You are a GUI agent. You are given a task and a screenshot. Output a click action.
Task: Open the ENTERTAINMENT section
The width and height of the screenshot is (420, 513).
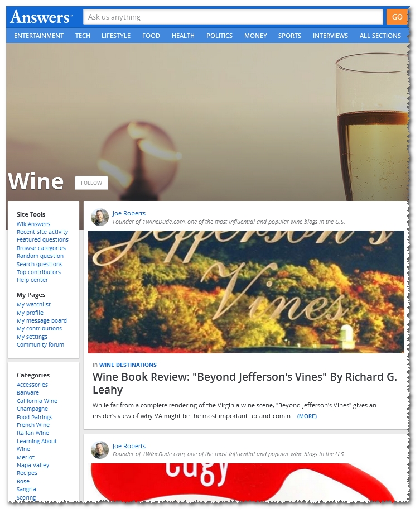tap(38, 36)
